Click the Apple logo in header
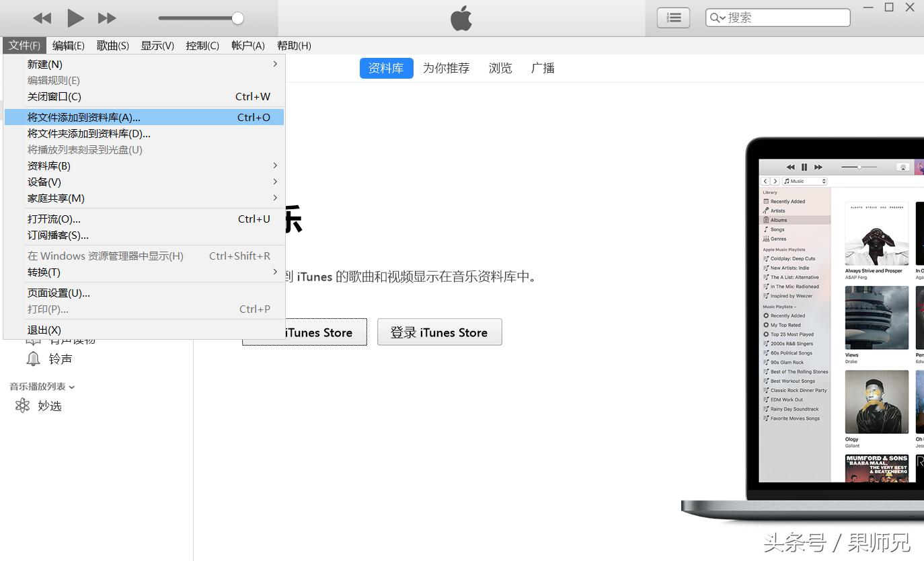This screenshot has height=561, width=924. (461, 18)
